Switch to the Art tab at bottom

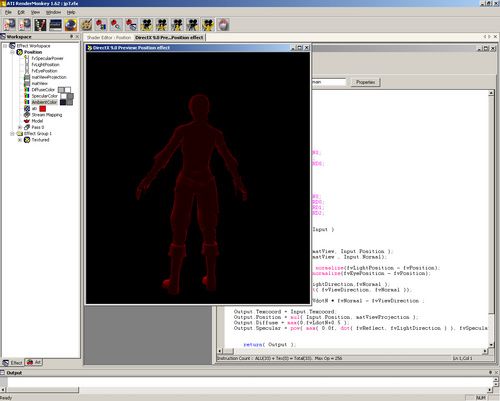(x=34, y=362)
